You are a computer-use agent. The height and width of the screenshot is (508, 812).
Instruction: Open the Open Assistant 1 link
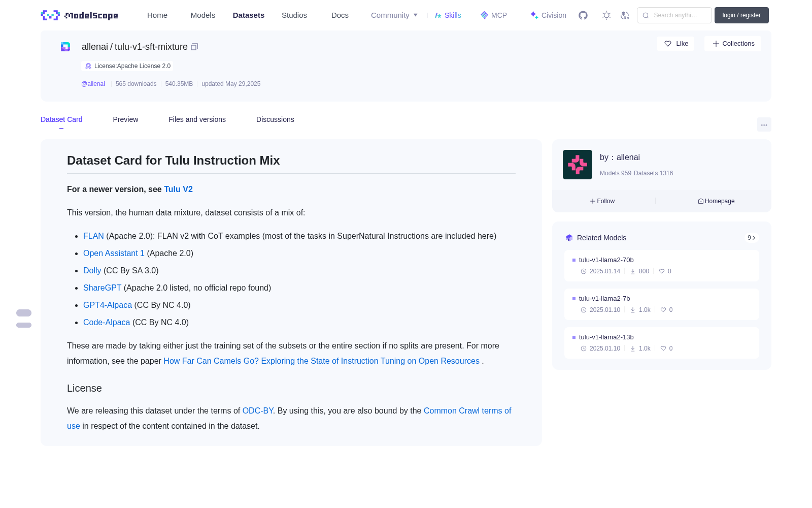114,253
